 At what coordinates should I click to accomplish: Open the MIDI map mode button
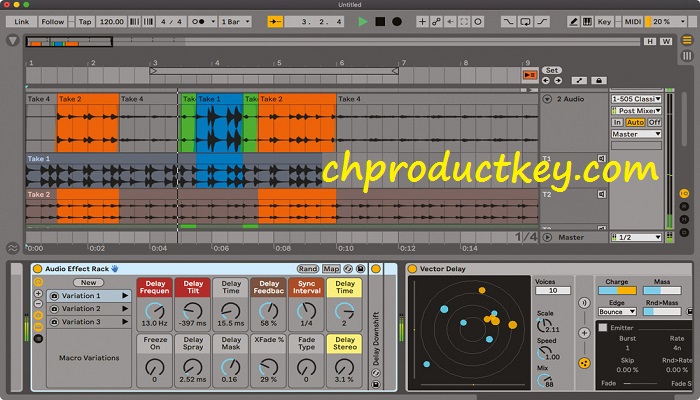point(633,21)
